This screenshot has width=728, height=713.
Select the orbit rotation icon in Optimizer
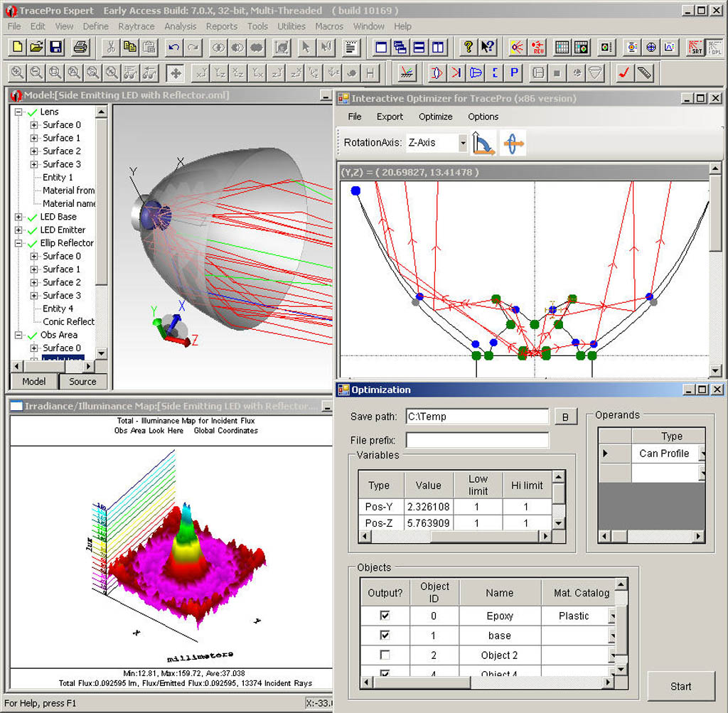[x=515, y=141]
